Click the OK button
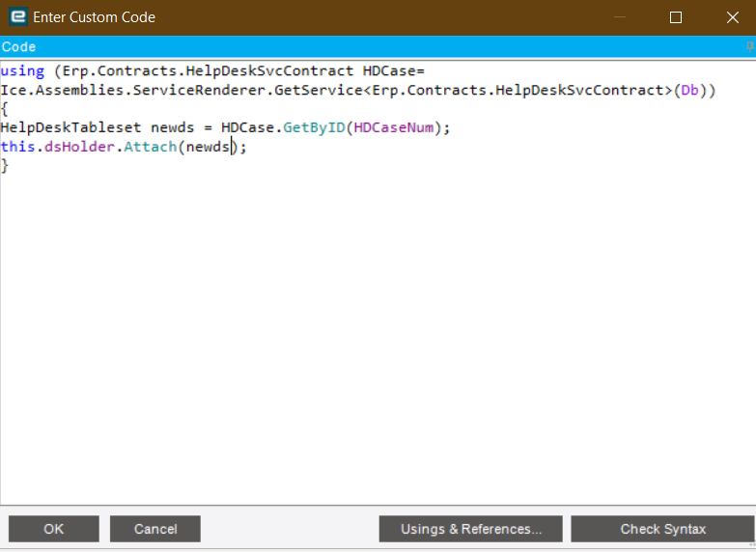The height and width of the screenshot is (552, 756). click(53, 529)
